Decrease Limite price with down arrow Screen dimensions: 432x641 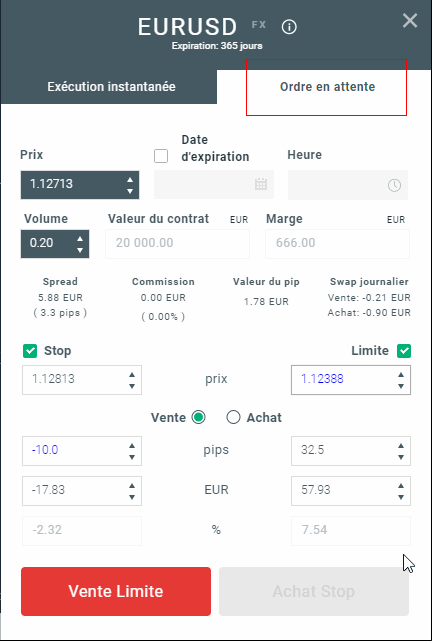click(x=401, y=385)
